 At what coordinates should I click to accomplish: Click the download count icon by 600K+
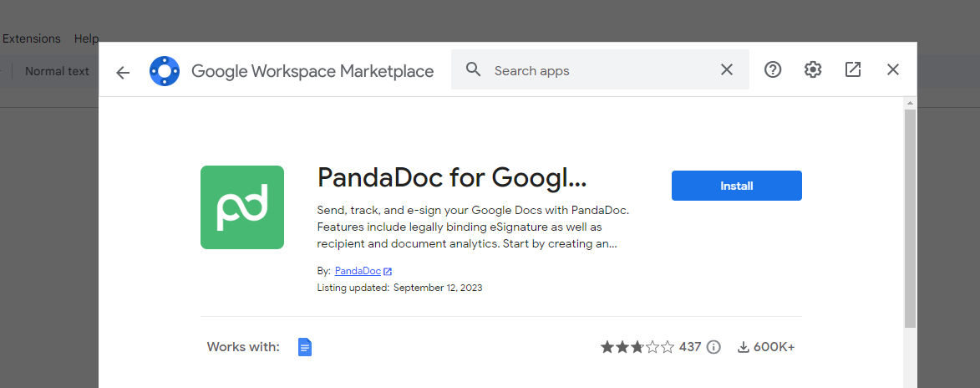click(x=743, y=347)
